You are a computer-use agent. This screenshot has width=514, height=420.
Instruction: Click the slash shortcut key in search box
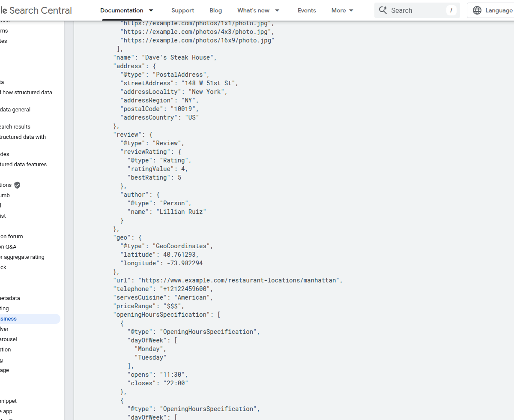[x=451, y=10]
